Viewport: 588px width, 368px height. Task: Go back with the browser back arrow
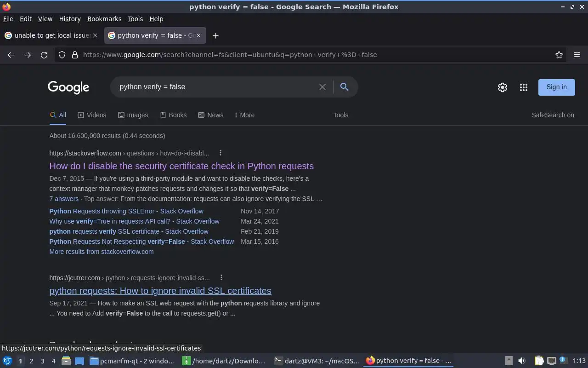coord(11,55)
